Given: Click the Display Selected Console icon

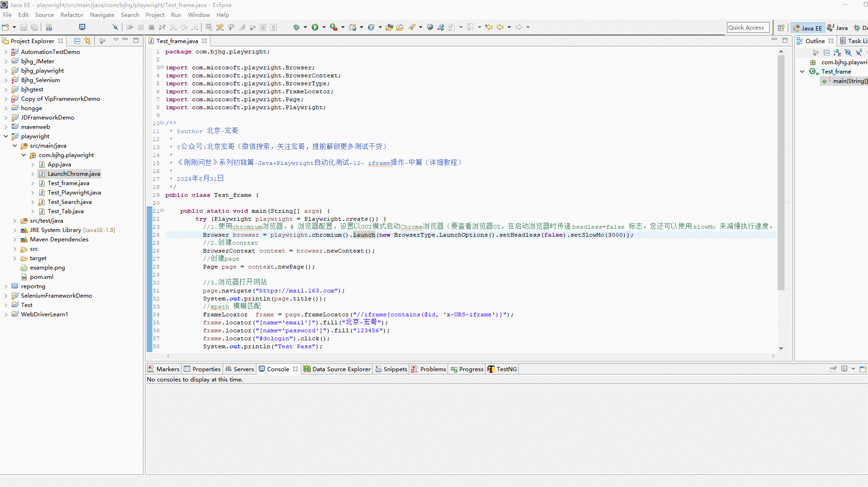Looking at the screenshot, I should pos(844,369).
